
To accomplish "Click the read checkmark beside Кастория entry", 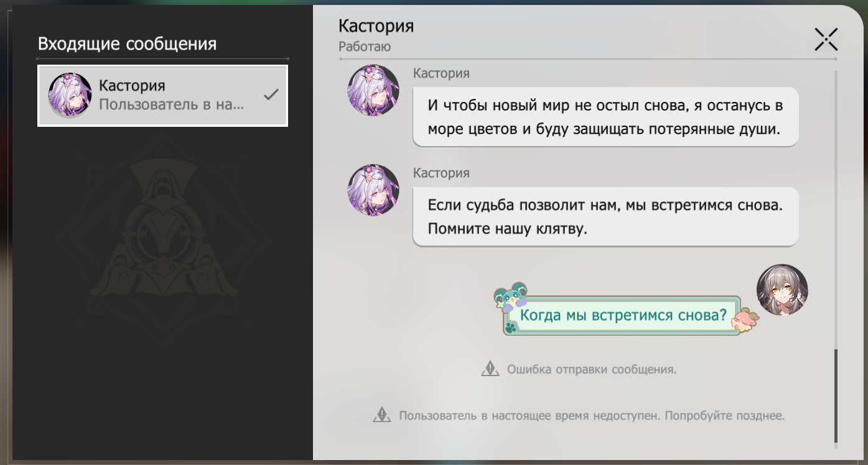I will click(271, 94).
